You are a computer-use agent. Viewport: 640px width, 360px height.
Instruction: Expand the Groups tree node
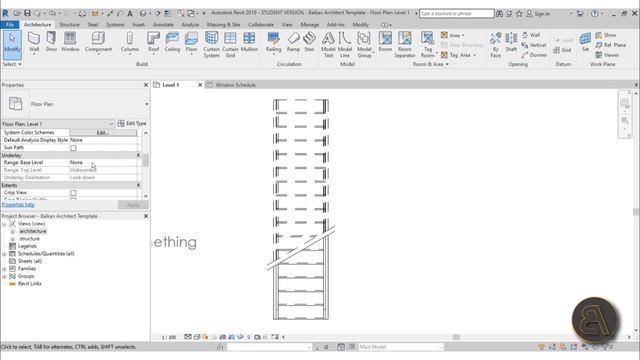(x=4, y=276)
